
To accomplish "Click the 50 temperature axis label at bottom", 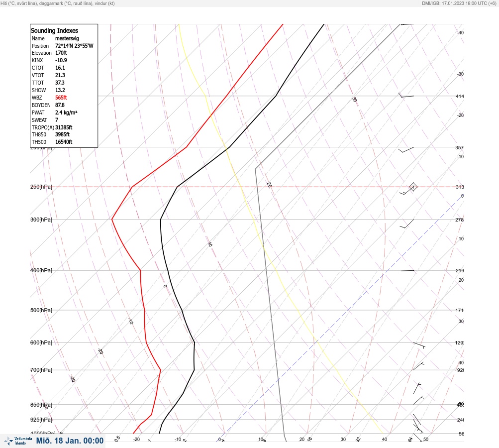I will (426, 440).
